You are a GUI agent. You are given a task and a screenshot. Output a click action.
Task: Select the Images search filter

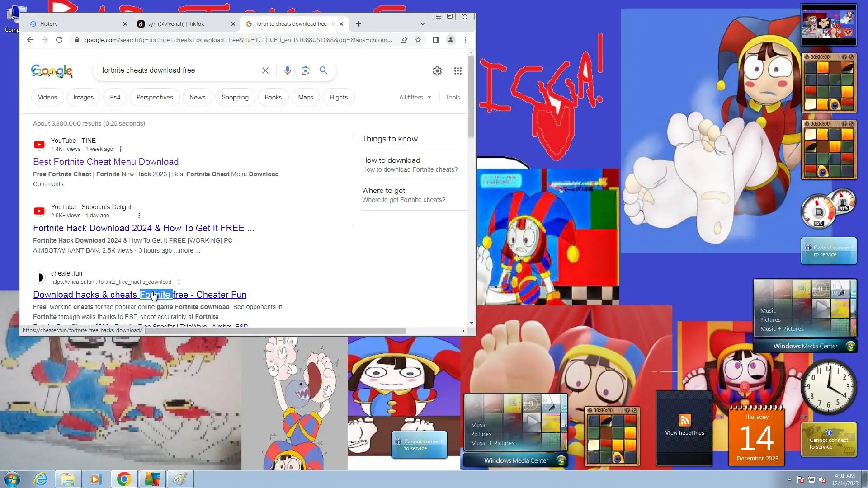click(x=83, y=97)
